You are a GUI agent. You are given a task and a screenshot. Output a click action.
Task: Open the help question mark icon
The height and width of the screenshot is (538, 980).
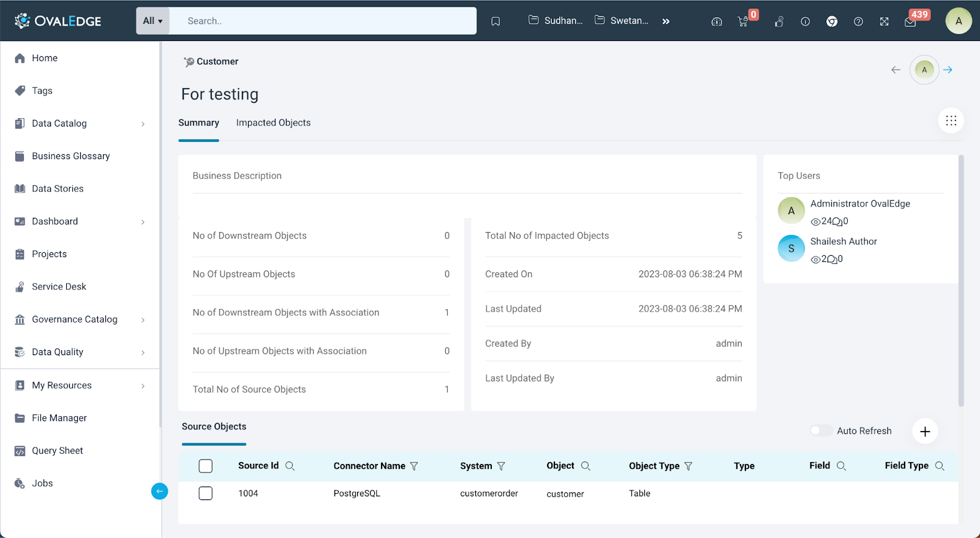pyautogui.click(x=859, y=21)
